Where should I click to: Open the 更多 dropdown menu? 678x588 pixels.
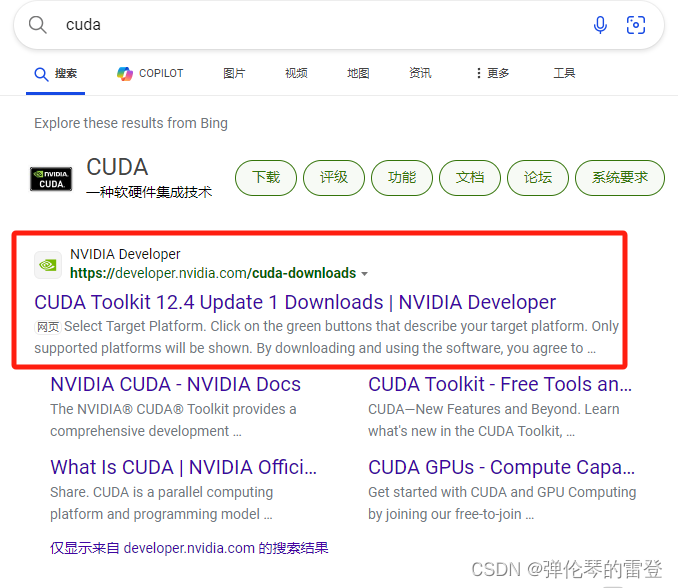(493, 73)
